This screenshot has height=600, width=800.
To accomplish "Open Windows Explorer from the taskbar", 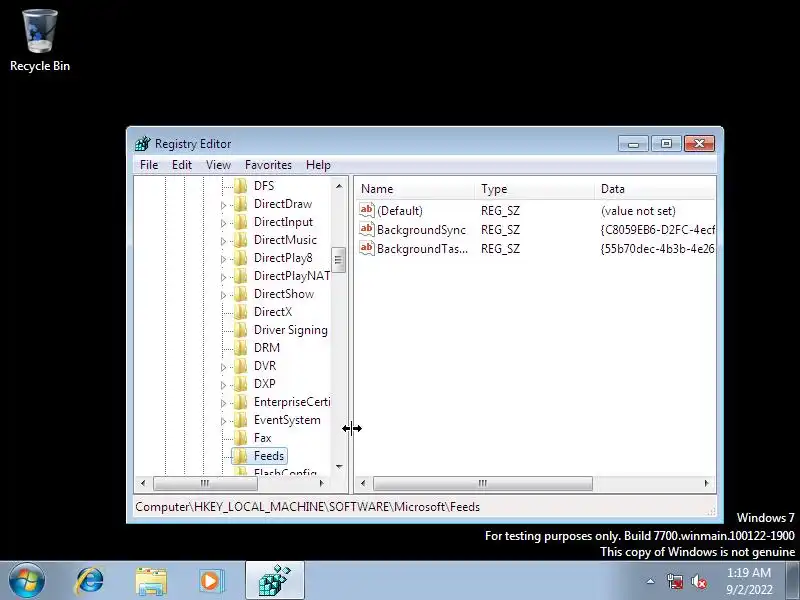I will coord(151,581).
